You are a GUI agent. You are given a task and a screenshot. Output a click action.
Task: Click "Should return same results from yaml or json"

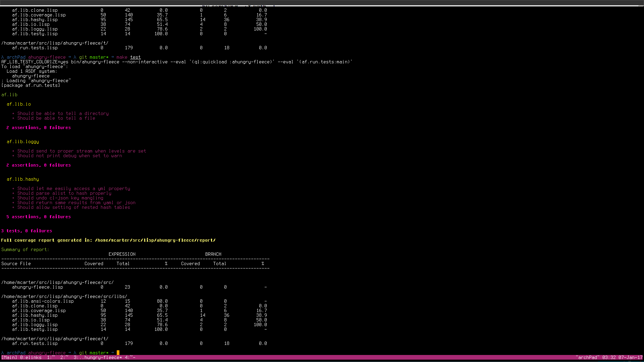click(76, 203)
